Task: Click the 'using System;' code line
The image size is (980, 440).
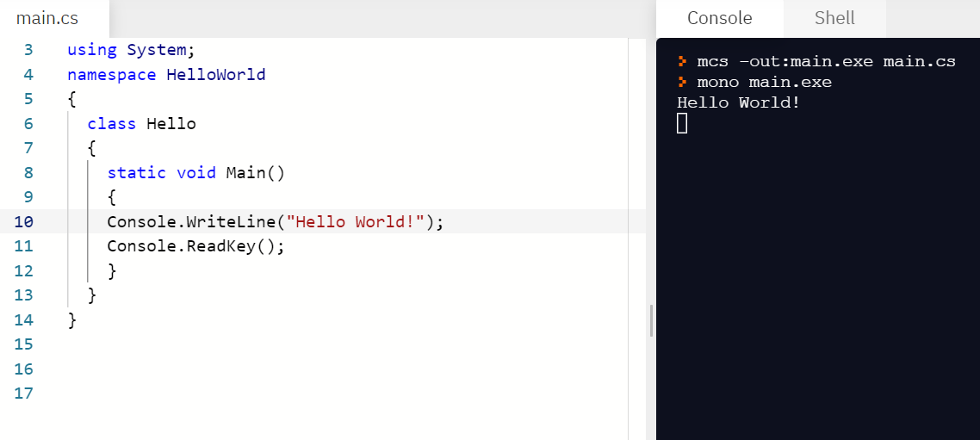Action: pyautogui.click(x=131, y=50)
